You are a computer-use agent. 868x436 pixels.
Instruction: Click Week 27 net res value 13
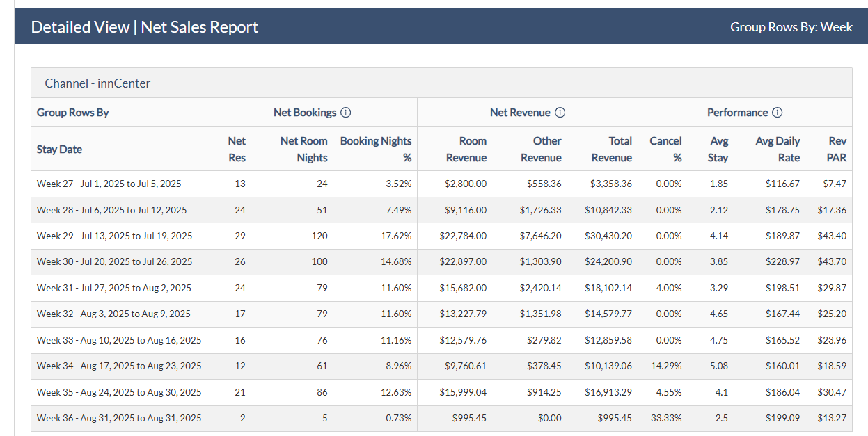tap(240, 184)
